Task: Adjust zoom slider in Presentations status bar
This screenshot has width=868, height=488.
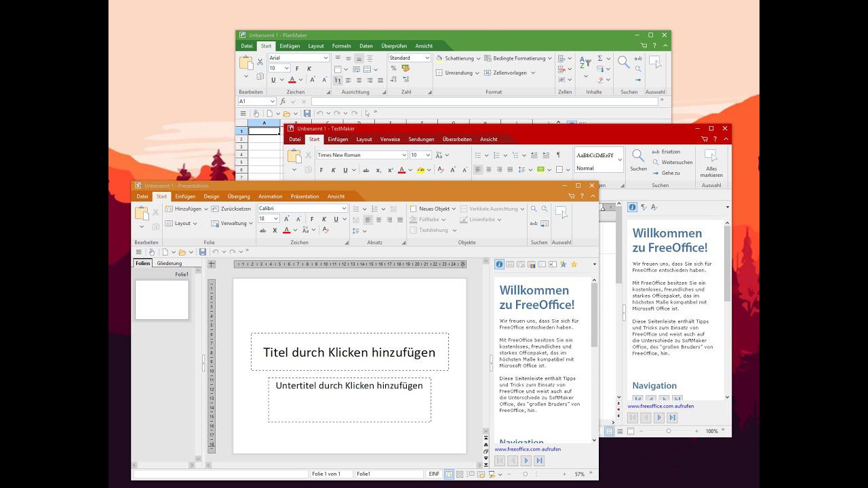Action: pos(525,474)
